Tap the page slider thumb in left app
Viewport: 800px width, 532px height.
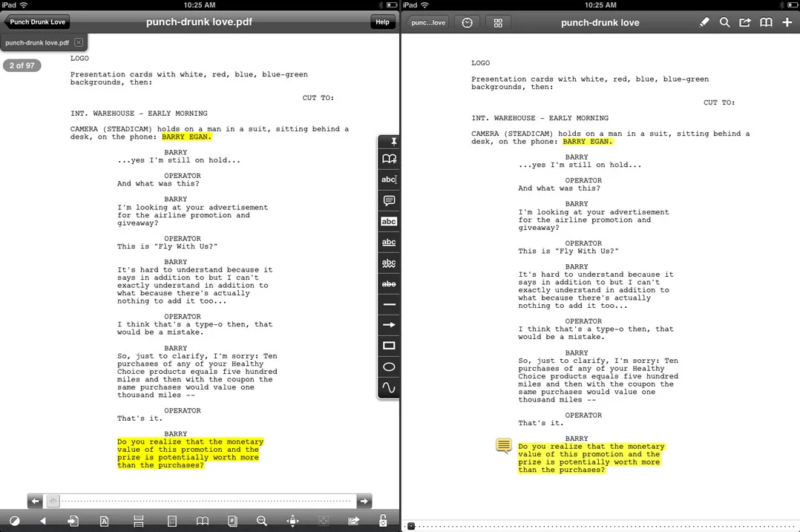53,501
